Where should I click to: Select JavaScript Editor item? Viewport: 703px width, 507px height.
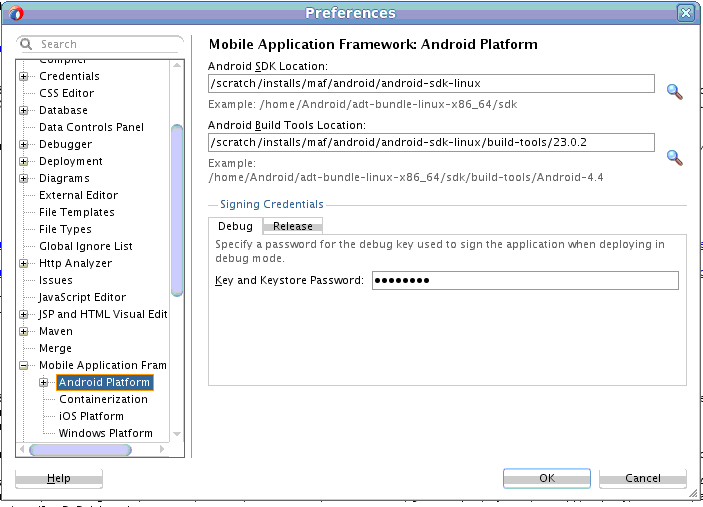[x=82, y=298]
